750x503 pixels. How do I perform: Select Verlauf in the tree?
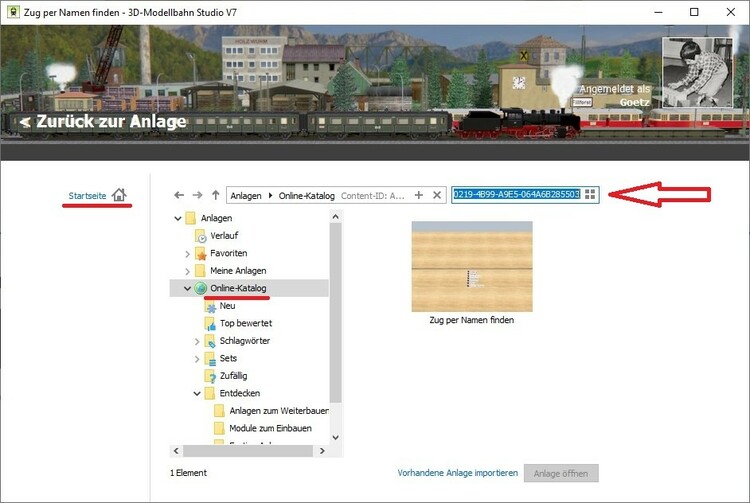tap(224, 236)
